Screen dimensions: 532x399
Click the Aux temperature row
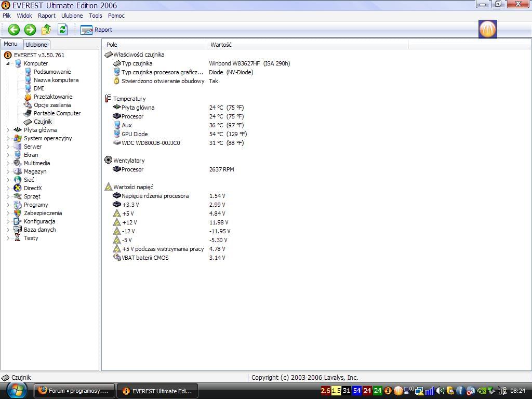tap(179, 125)
